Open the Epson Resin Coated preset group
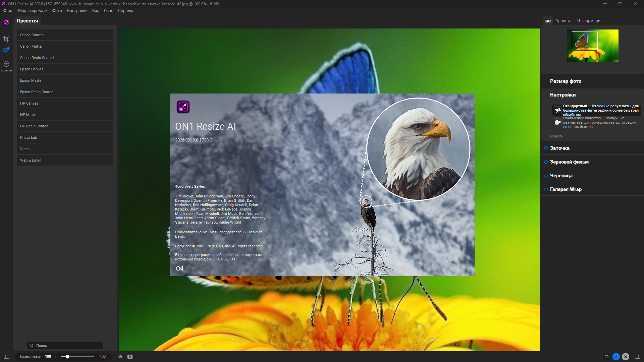This screenshot has height=362, width=644. coord(65,92)
